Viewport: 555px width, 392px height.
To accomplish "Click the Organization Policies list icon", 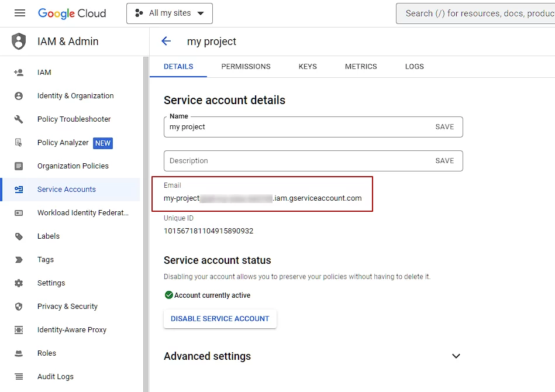I will tap(19, 166).
